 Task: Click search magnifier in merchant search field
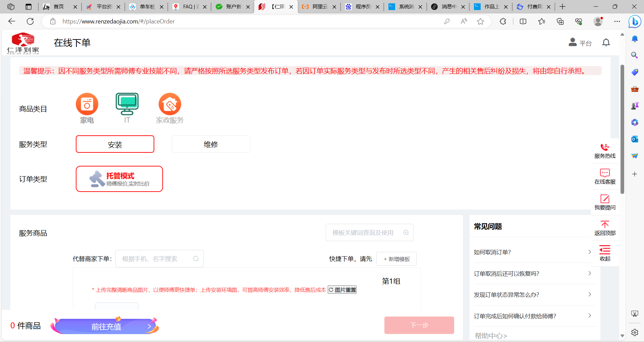point(196,259)
